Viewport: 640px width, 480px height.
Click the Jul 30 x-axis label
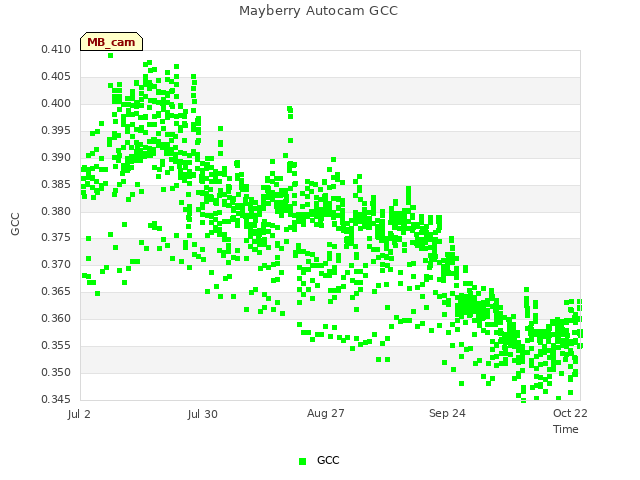(x=202, y=414)
